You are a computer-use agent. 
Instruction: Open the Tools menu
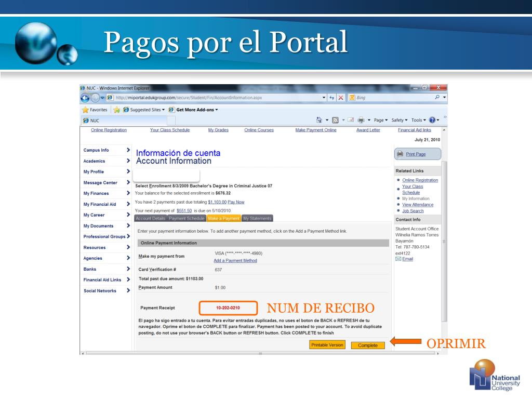[x=418, y=120]
